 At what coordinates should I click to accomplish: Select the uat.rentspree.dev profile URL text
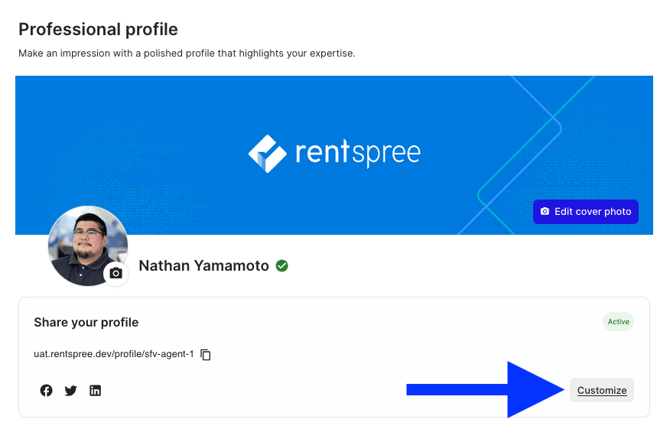pyautogui.click(x=114, y=354)
